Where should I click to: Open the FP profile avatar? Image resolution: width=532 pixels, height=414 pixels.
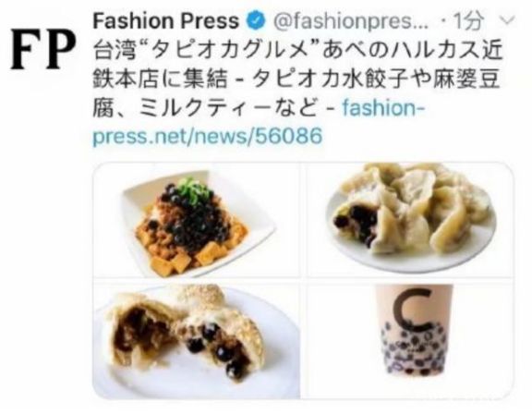43,50
